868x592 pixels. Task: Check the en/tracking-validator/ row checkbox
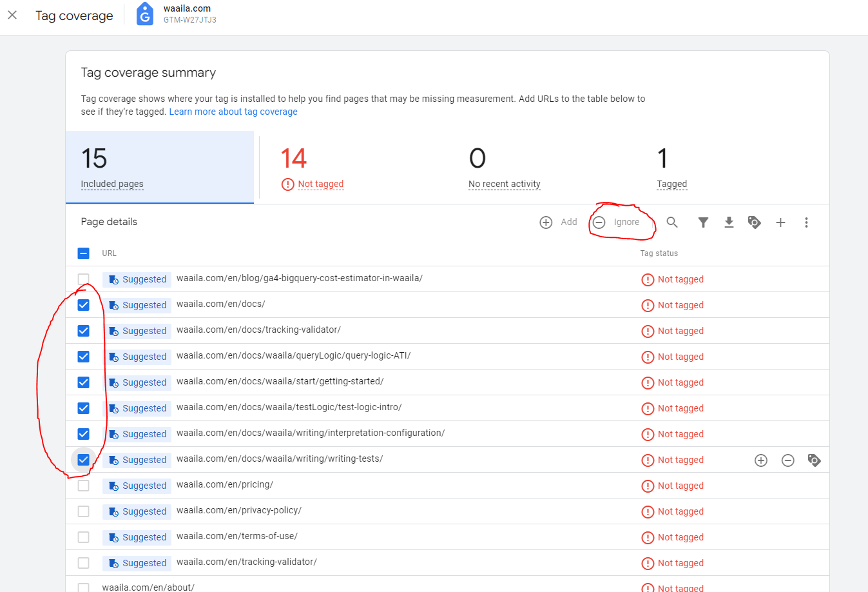pyautogui.click(x=83, y=563)
